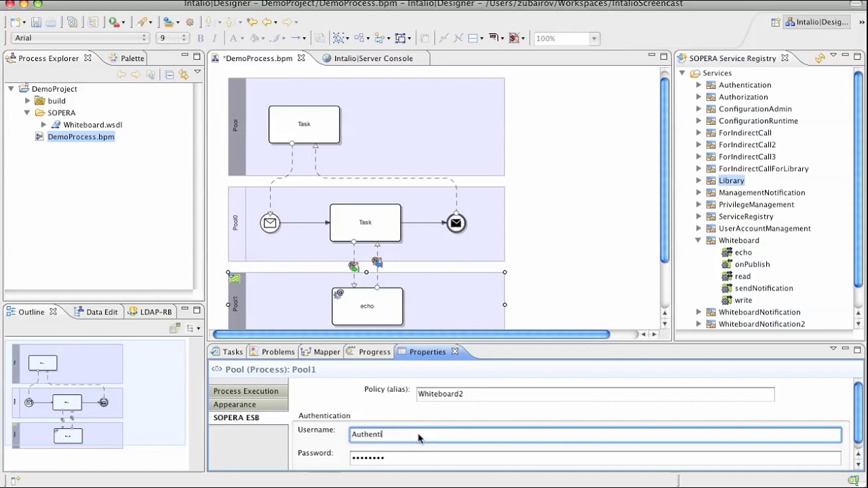
Task: Click the Intalio|Designer perspective button
Action: click(816, 22)
